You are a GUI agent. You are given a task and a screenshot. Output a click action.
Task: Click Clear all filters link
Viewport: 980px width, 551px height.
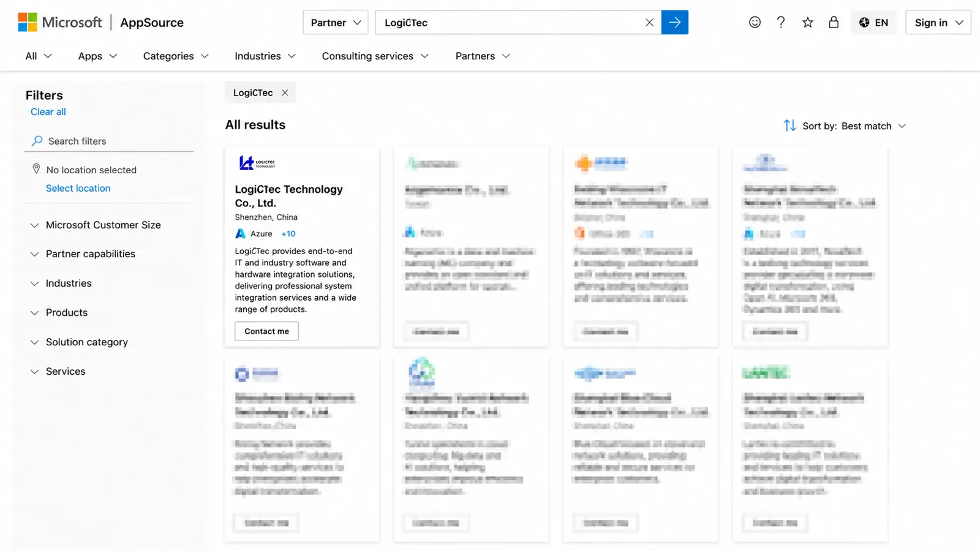48,112
